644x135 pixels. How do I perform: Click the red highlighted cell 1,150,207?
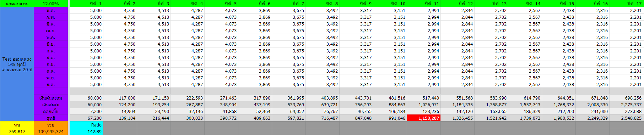423,118
